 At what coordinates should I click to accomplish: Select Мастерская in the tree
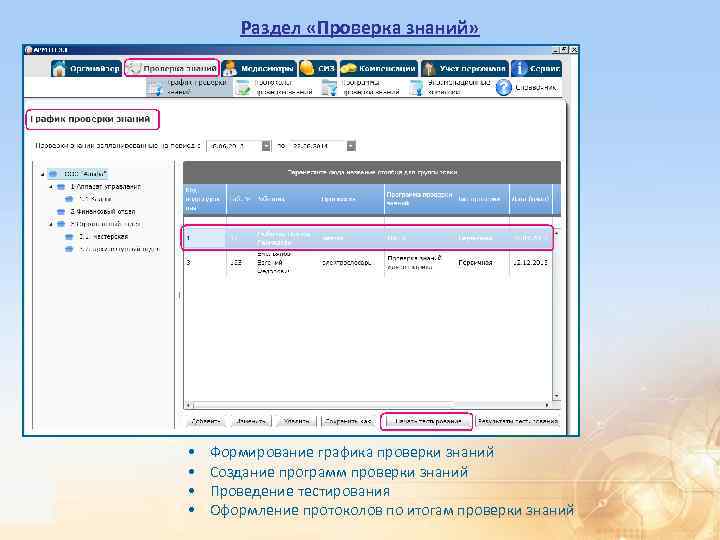(x=103, y=237)
